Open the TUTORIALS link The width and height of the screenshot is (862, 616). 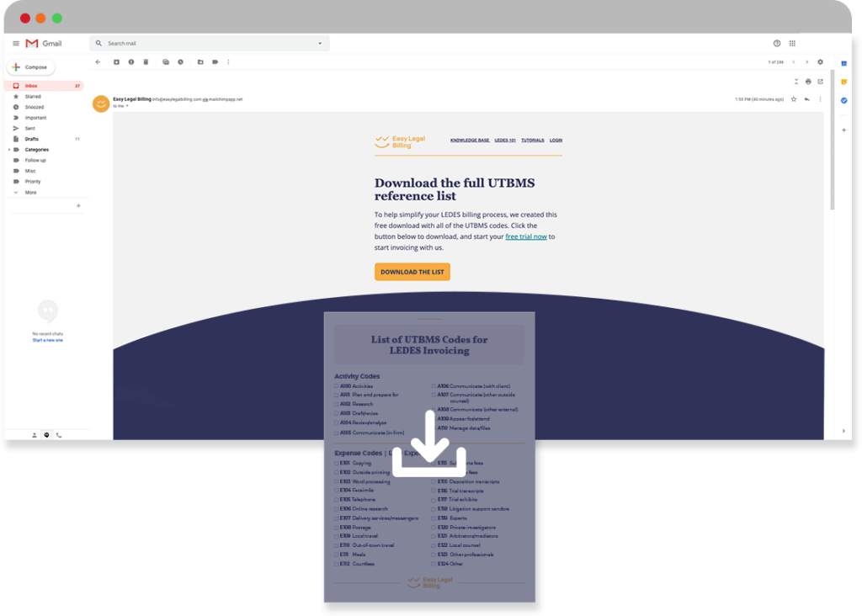tap(533, 141)
